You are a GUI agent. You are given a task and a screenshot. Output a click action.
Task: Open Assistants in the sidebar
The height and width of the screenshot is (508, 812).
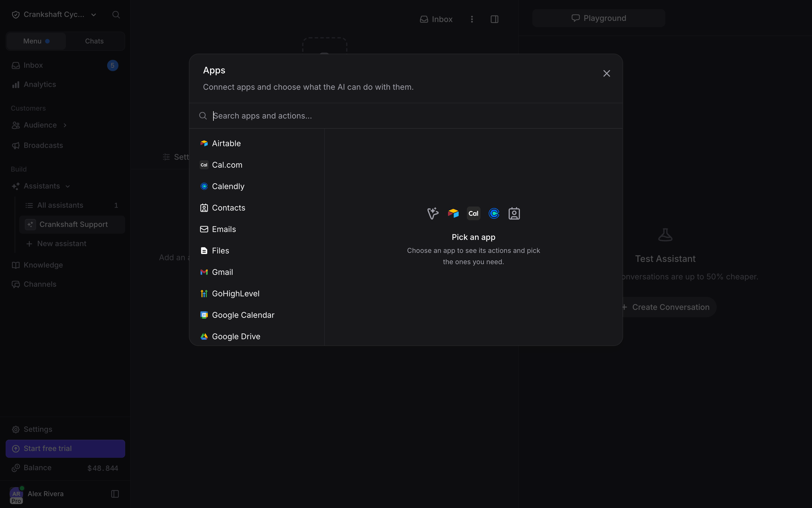42,186
